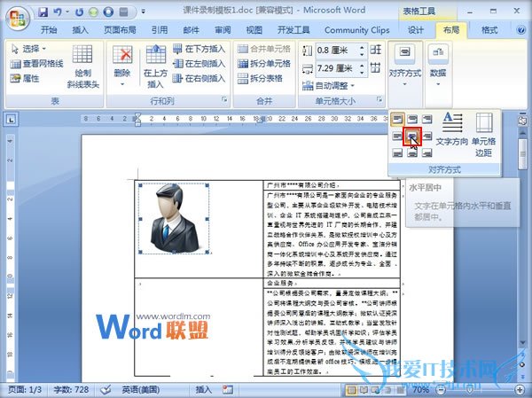Insert a row with 在上方插入

(156, 66)
